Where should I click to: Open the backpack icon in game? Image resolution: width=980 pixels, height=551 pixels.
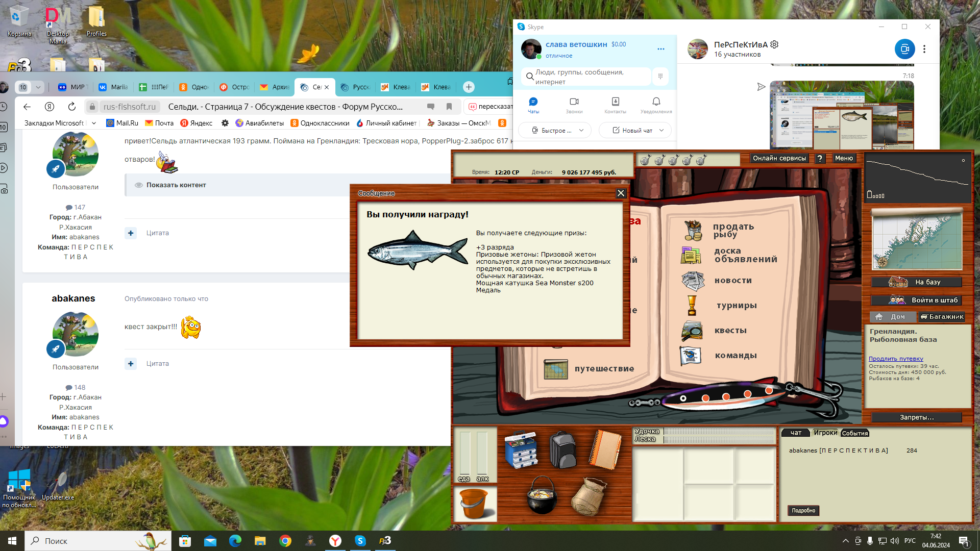pyautogui.click(x=563, y=449)
